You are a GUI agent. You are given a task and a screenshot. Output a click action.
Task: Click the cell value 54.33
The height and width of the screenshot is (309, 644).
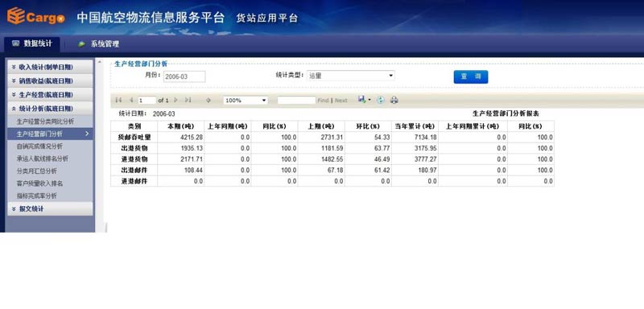coord(382,138)
